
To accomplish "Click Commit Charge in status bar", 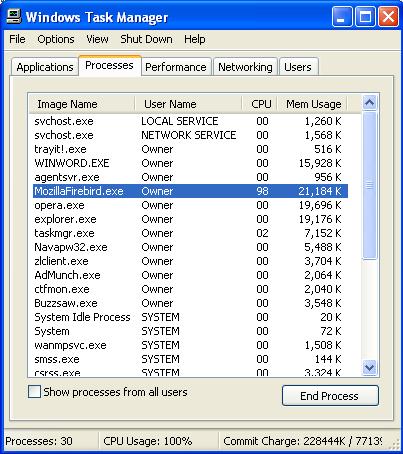I will (302, 441).
